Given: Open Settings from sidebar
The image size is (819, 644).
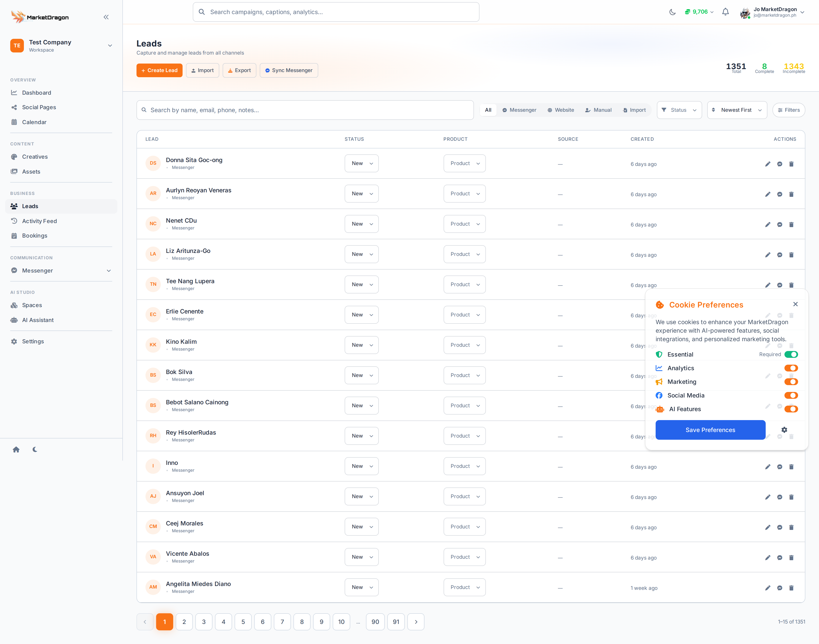Looking at the screenshot, I should (61, 342).
